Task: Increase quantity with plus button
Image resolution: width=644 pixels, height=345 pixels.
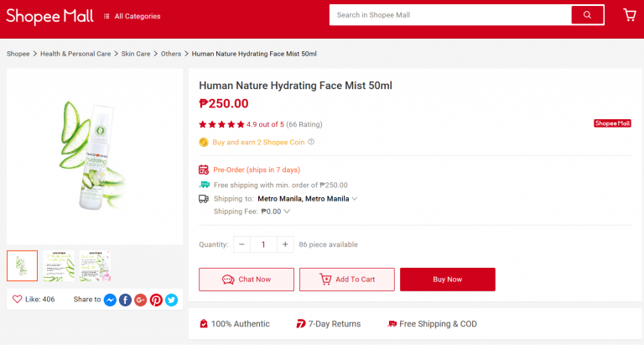Action: click(x=285, y=244)
